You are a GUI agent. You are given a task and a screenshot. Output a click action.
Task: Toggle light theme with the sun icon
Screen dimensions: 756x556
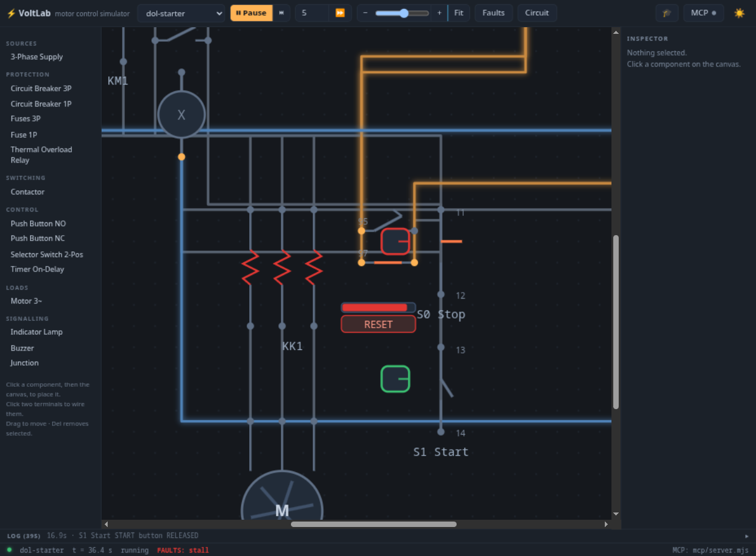point(739,13)
